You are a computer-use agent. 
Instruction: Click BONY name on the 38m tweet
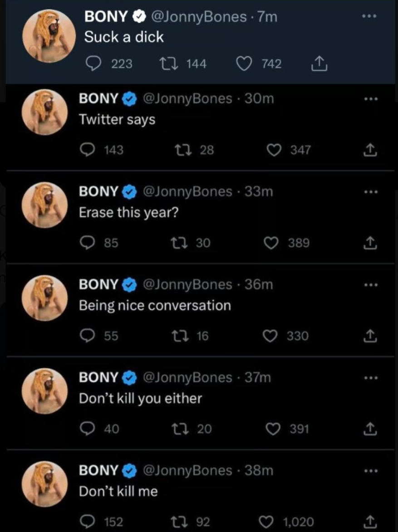click(x=98, y=470)
